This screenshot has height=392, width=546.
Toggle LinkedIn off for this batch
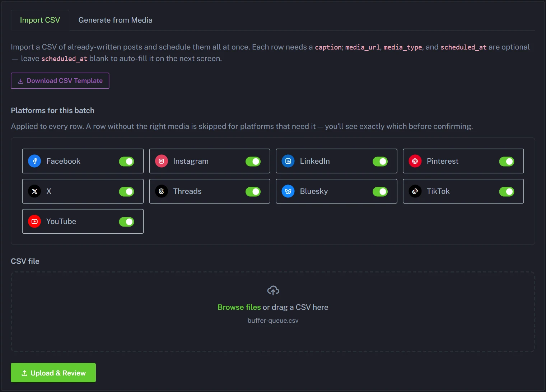pos(380,162)
